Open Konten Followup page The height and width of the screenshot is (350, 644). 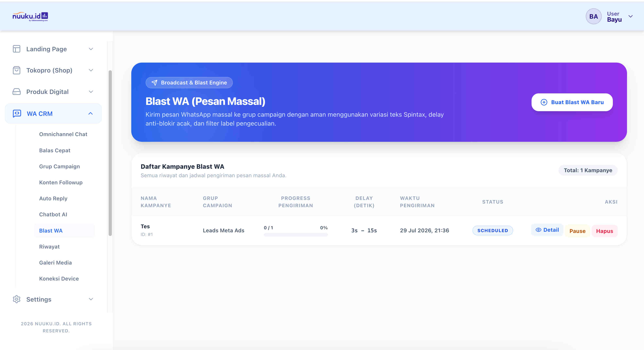coord(61,182)
